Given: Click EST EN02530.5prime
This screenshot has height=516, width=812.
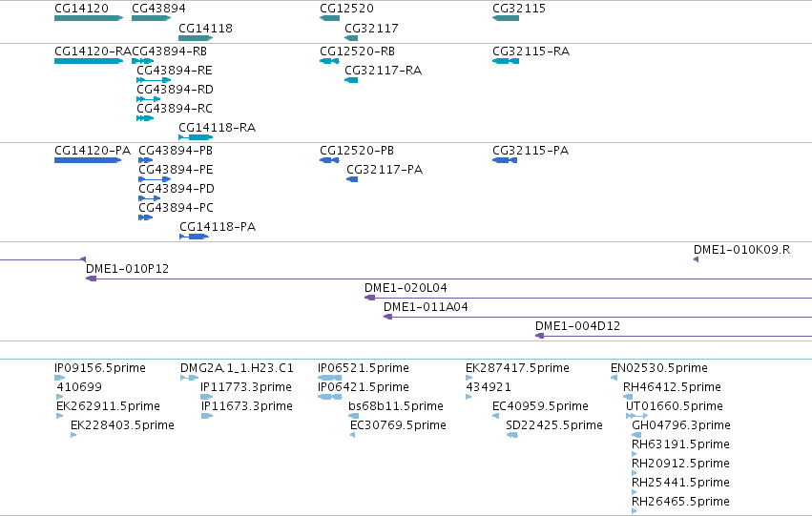Looking at the screenshot, I should 614,378.
